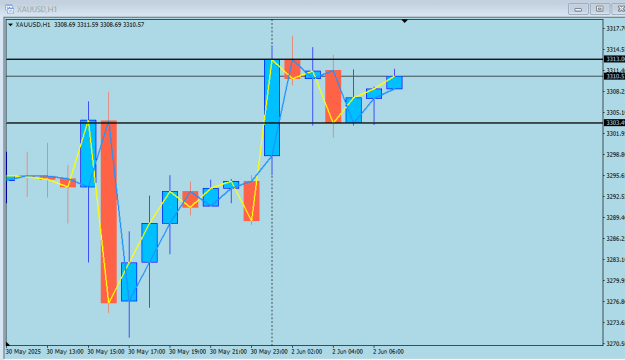The width and height of the screenshot is (625, 360).
Task: Click the price axis label 3279.9
Action: pyautogui.click(x=615, y=281)
